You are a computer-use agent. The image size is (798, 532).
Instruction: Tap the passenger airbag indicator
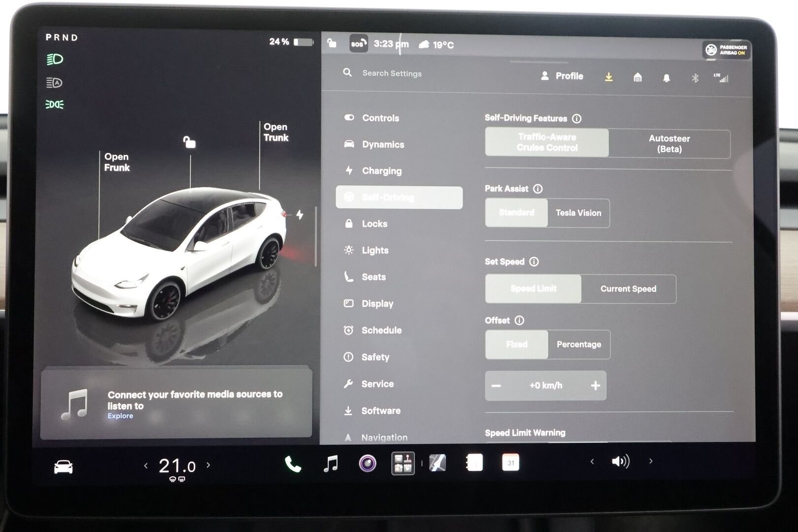[x=727, y=50]
